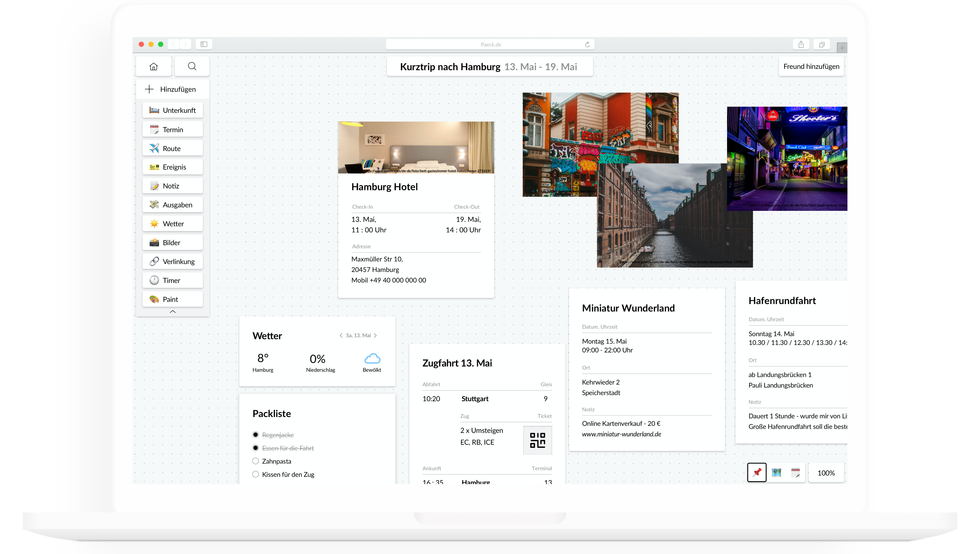
Task: Collapse the Hinzufügen sidebar with the up chevron
Action: coord(173,312)
